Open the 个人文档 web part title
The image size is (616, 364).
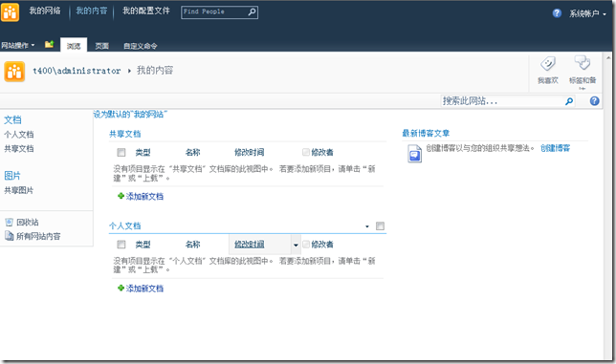pos(125,225)
